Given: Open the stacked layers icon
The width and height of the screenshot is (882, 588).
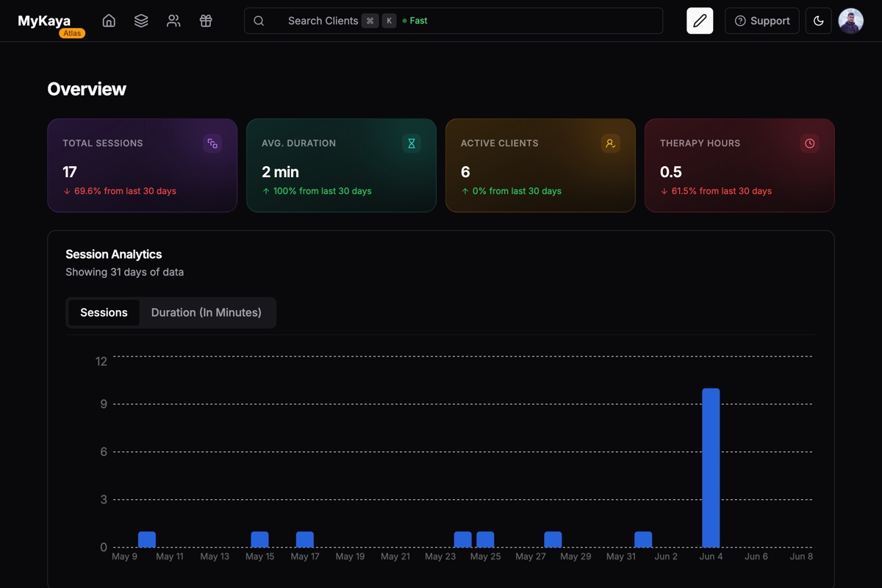Looking at the screenshot, I should click(x=141, y=21).
